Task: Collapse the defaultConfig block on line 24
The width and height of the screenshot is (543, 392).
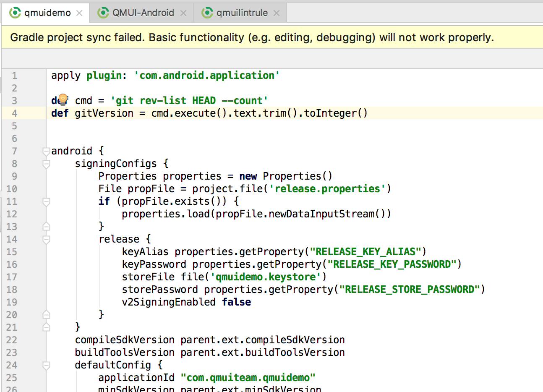Action: (x=46, y=366)
